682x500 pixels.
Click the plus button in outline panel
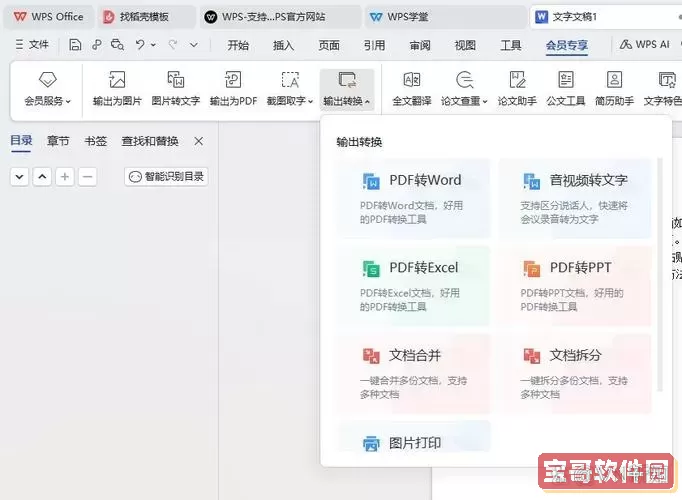(x=65, y=177)
